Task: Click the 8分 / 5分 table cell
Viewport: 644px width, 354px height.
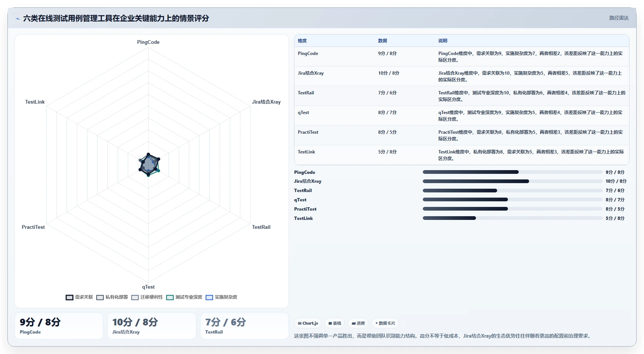Action: coord(387,132)
